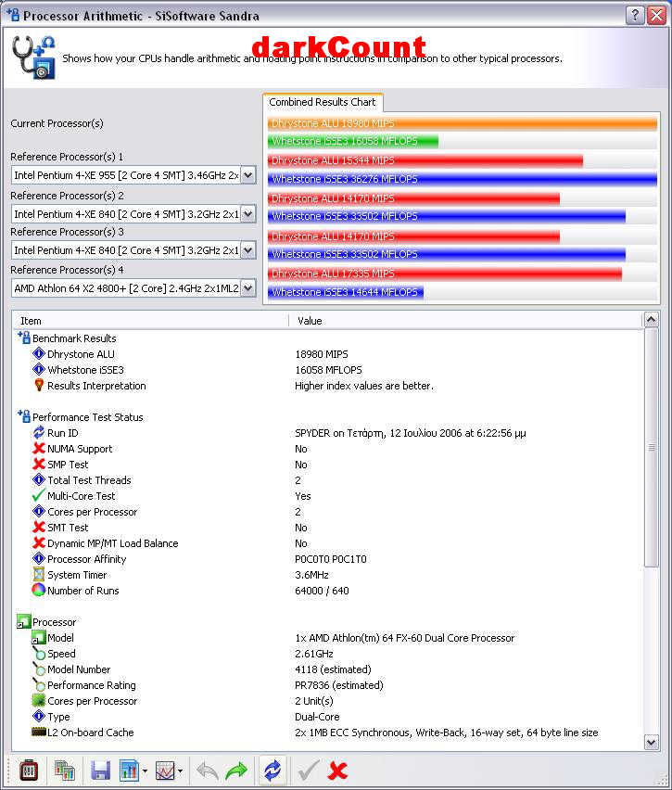Open the Reference Processor(s) 3 dropdown arrow
Screen dimensions: 672x790
point(247,250)
